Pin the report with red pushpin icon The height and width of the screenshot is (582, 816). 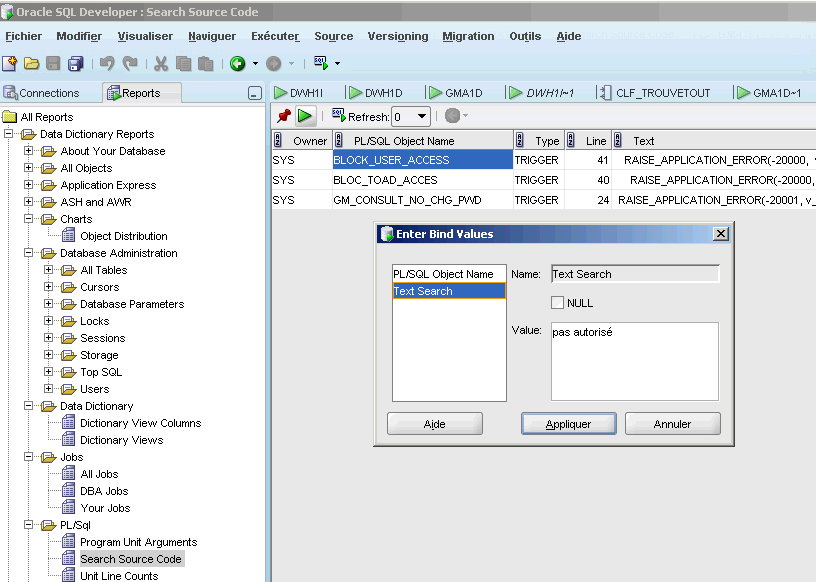283,116
